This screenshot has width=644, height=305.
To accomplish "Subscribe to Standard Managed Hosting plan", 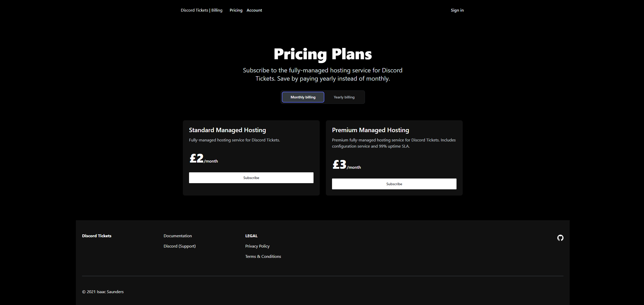I will (251, 178).
